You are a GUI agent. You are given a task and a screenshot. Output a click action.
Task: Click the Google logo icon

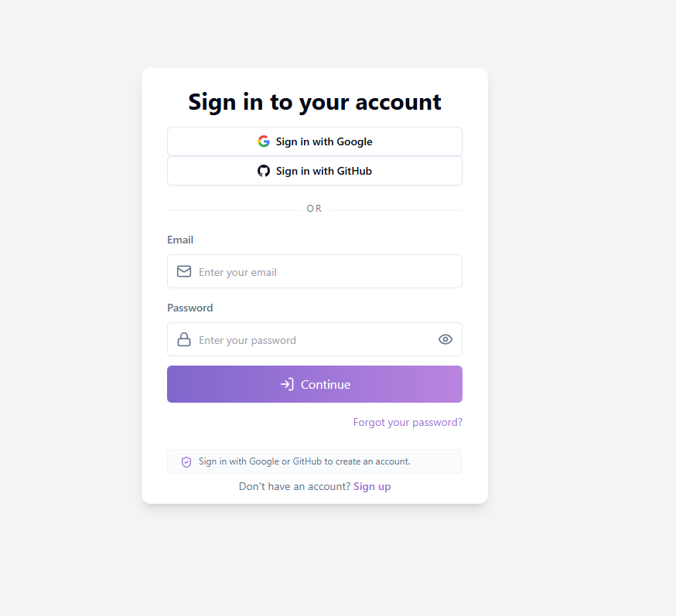click(x=264, y=141)
